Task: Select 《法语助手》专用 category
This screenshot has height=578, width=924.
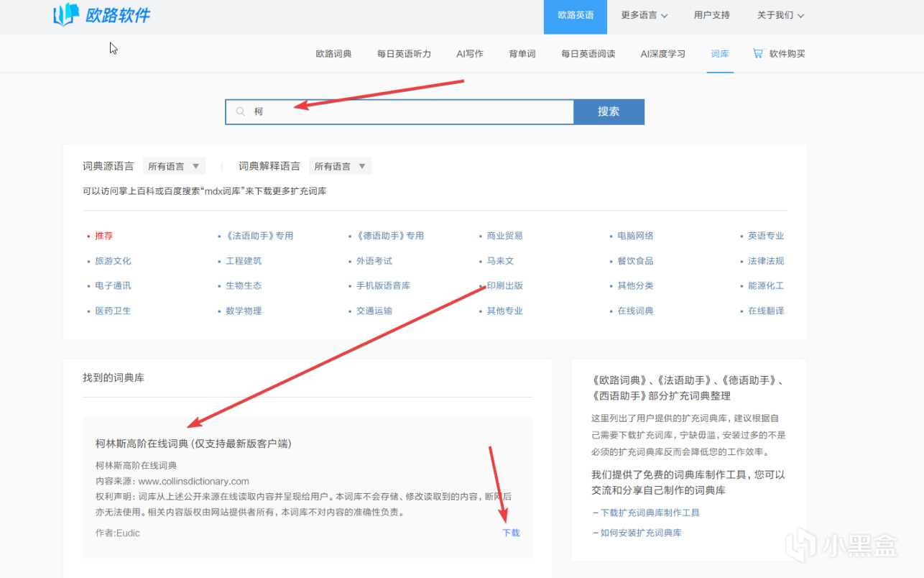Action: click(x=259, y=236)
